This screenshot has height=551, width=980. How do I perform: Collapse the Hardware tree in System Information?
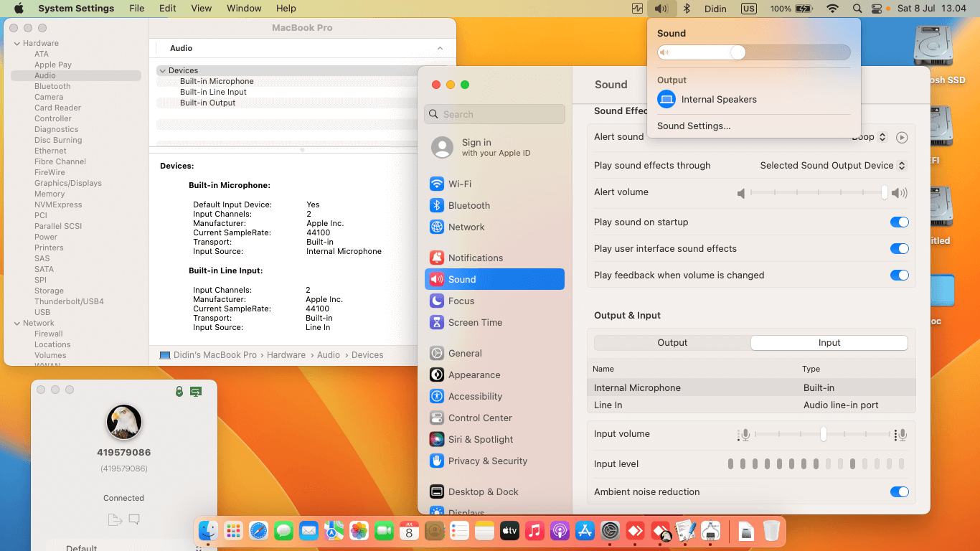(x=17, y=44)
